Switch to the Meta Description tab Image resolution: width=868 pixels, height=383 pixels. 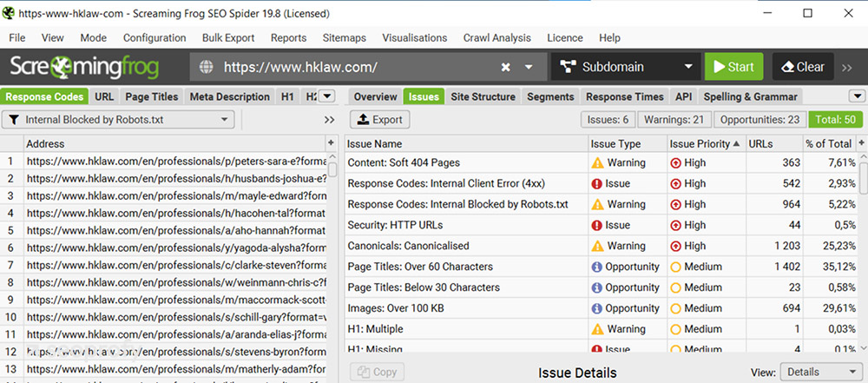[230, 96]
